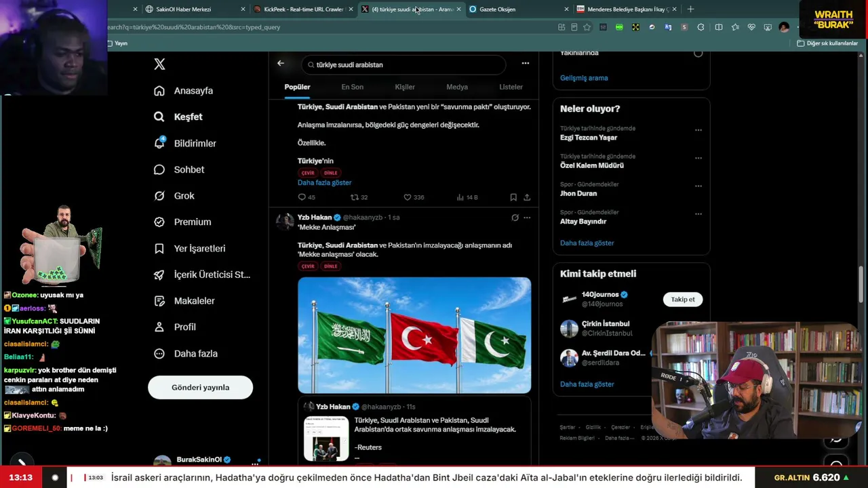This screenshot has width=868, height=488.
Task: Show more trends under Neler oluyor
Action: [587, 243]
